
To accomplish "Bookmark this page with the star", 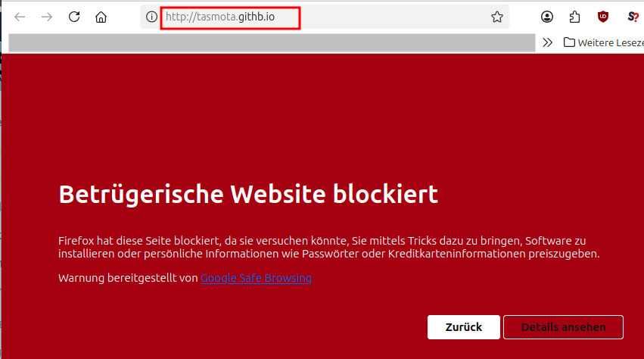I will point(496,17).
